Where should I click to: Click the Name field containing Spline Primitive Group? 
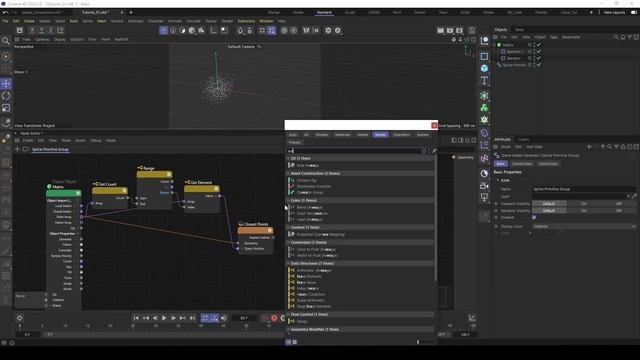[x=583, y=189]
